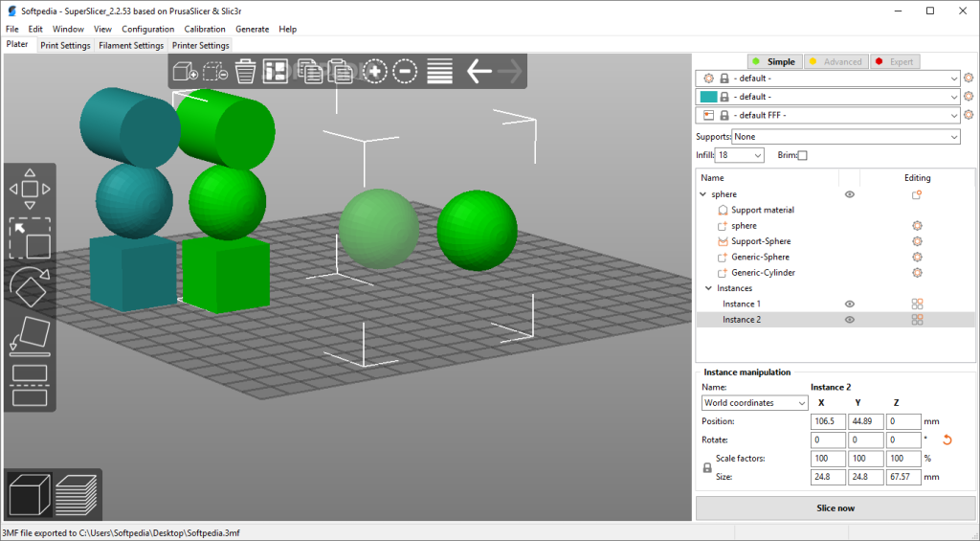
Task: Switch to the Filament Settings tab
Action: pyautogui.click(x=131, y=45)
